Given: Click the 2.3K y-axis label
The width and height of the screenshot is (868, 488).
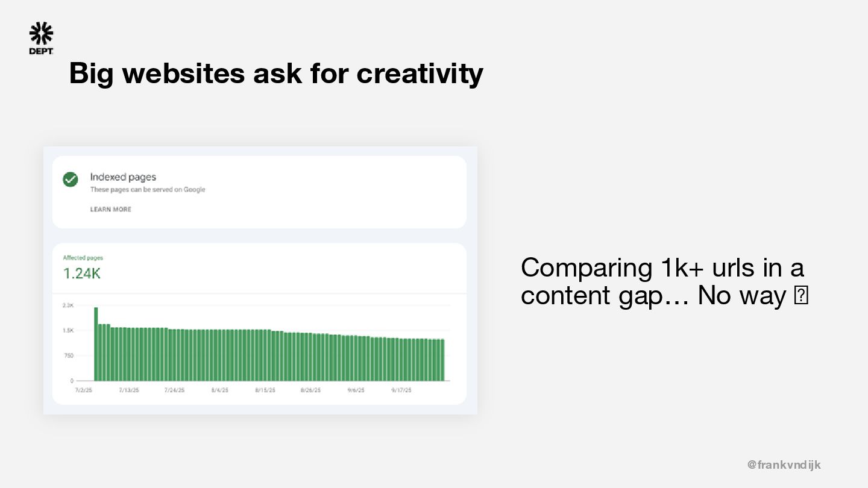Looking at the screenshot, I should (x=68, y=306).
